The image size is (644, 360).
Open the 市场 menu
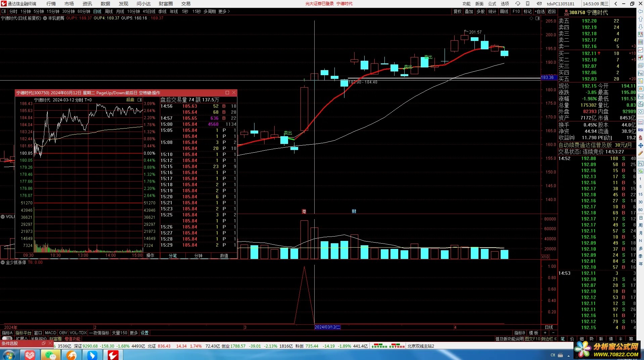69,4
